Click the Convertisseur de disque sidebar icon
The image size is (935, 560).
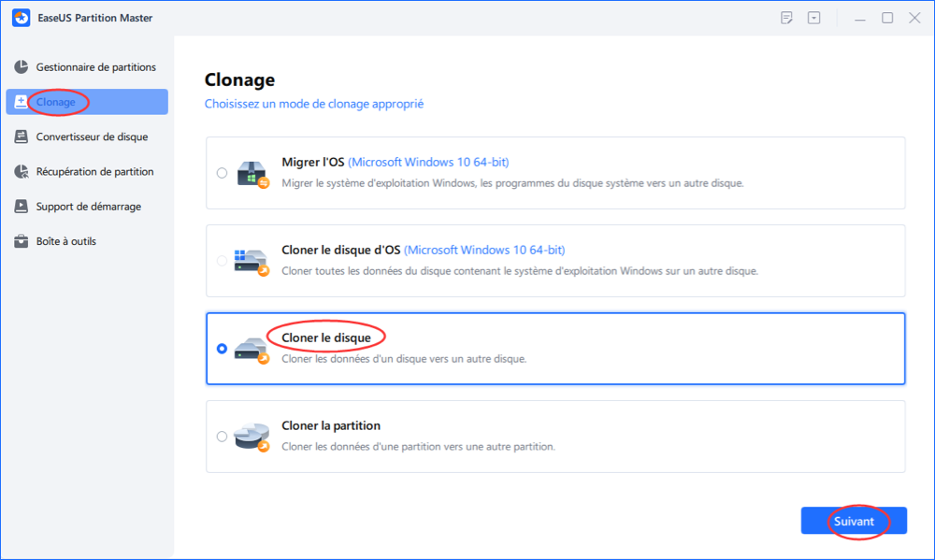coord(22,136)
